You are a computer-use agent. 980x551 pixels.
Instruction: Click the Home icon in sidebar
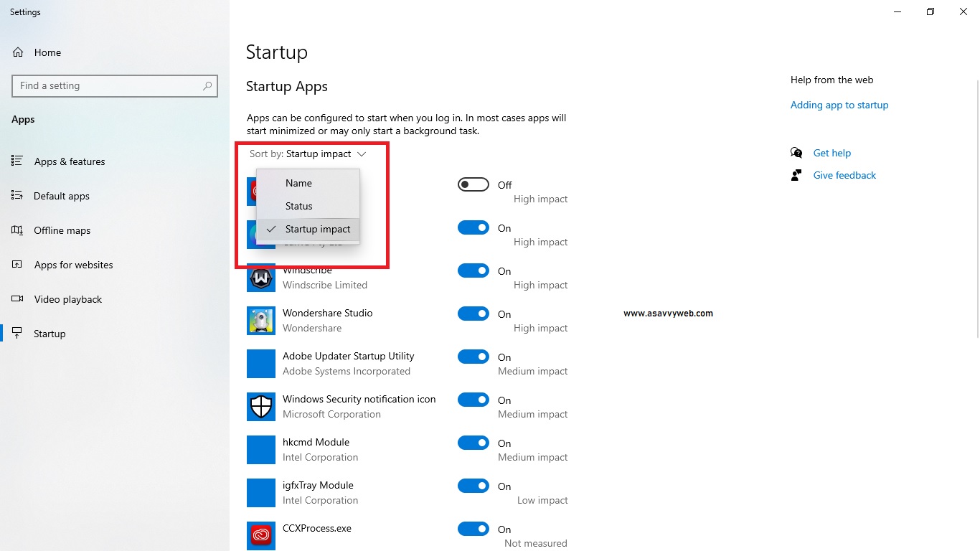tap(18, 52)
